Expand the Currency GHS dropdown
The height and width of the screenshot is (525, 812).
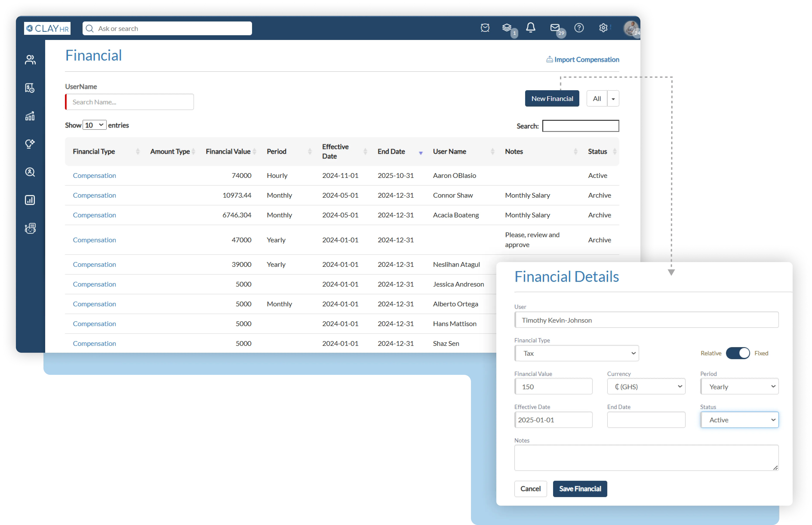pos(646,387)
